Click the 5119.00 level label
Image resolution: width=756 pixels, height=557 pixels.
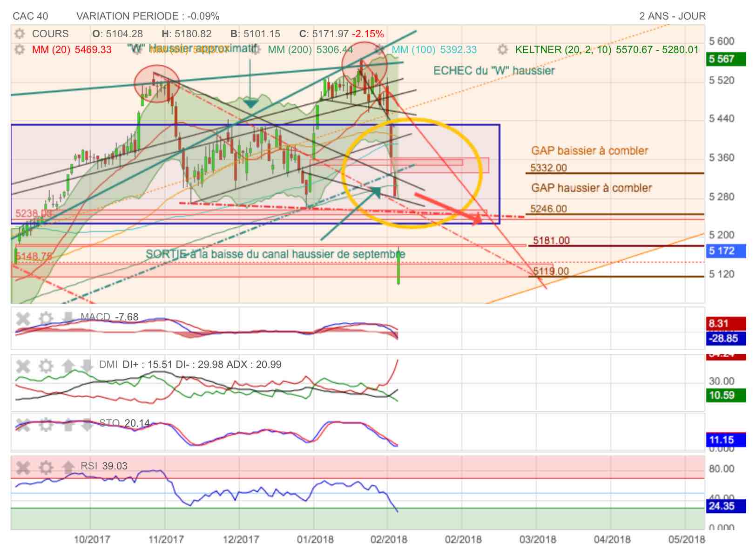point(551,272)
